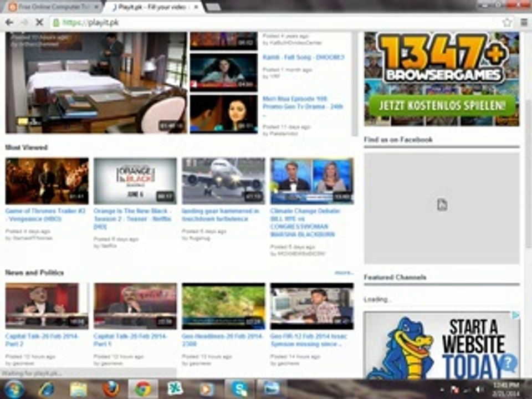
Task: Select the Playit.pk tab
Action: tap(152, 7)
